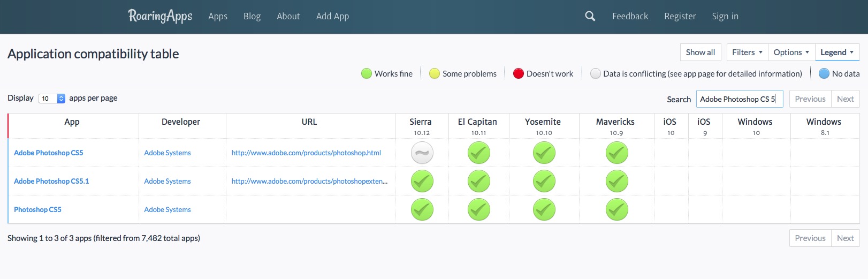
Task: Click the yellow Some problems legend dot
Action: pos(435,73)
